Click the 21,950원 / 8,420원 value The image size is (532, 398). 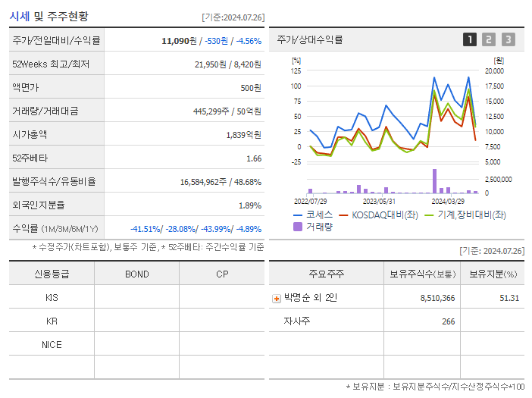pos(228,64)
